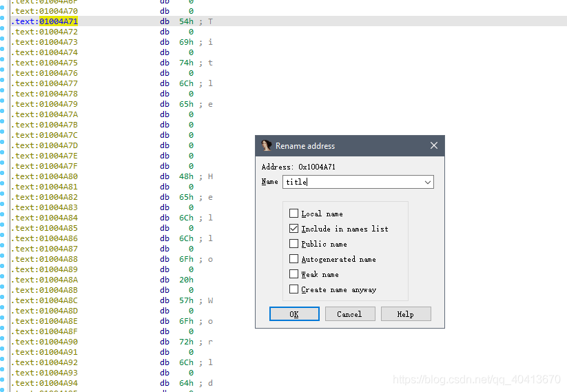Select the 57h byte value

[186, 300]
